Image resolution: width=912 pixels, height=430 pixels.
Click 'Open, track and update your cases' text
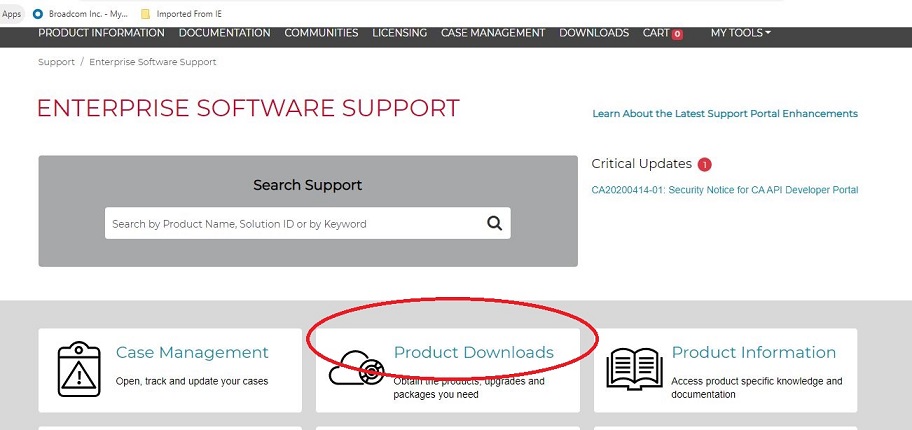point(192,382)
